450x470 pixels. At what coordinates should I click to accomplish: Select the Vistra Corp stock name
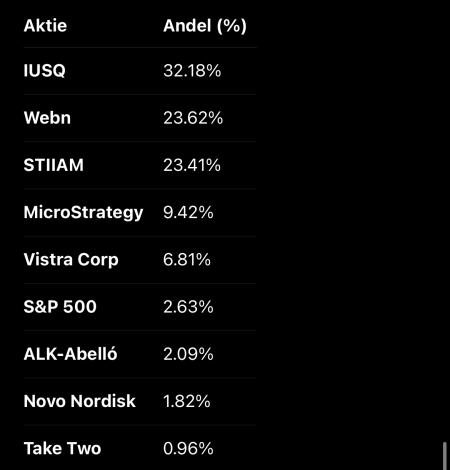(71, 260)
